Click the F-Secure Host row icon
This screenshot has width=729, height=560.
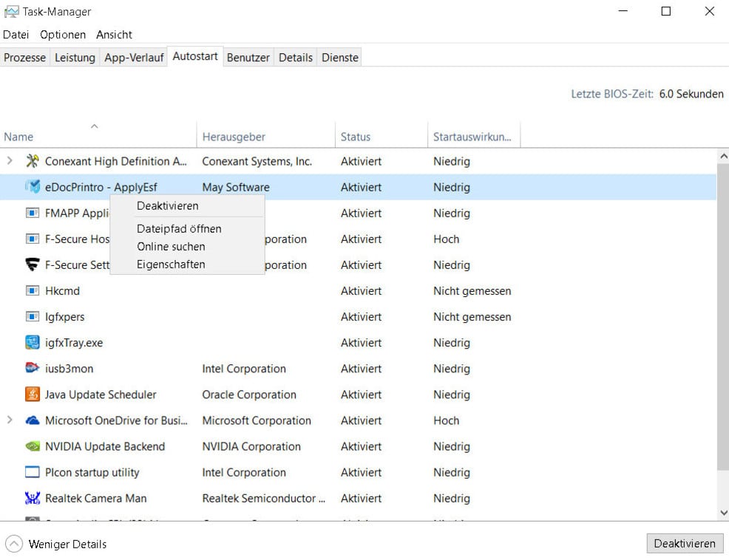pyautogui.click(x=32, y=239)
